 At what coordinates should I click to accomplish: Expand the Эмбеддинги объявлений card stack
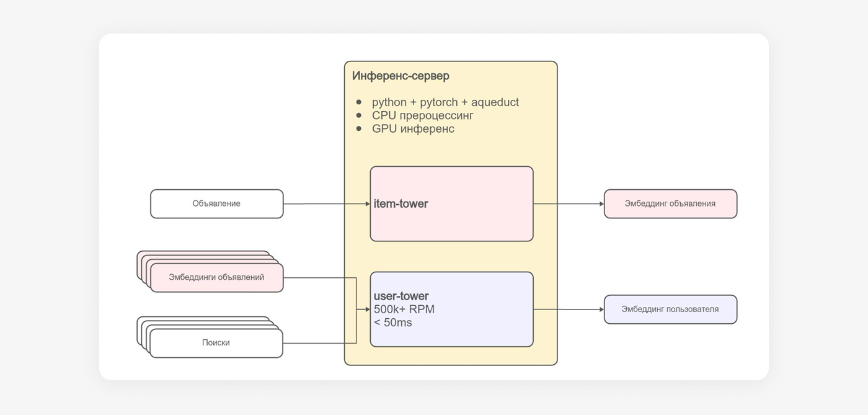click(x=216, y=277)
